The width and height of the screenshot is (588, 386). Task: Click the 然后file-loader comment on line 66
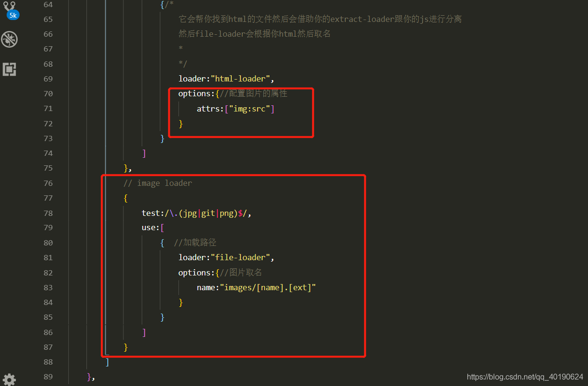pyautogui.click(x=255, y=34)
